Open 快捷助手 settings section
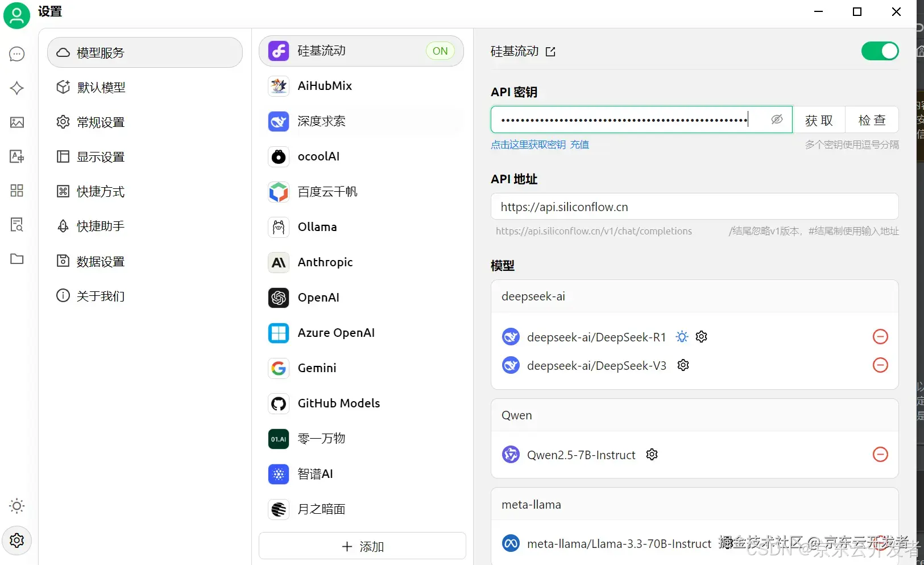This screenshot has width=924, height=565. point(145,226)
